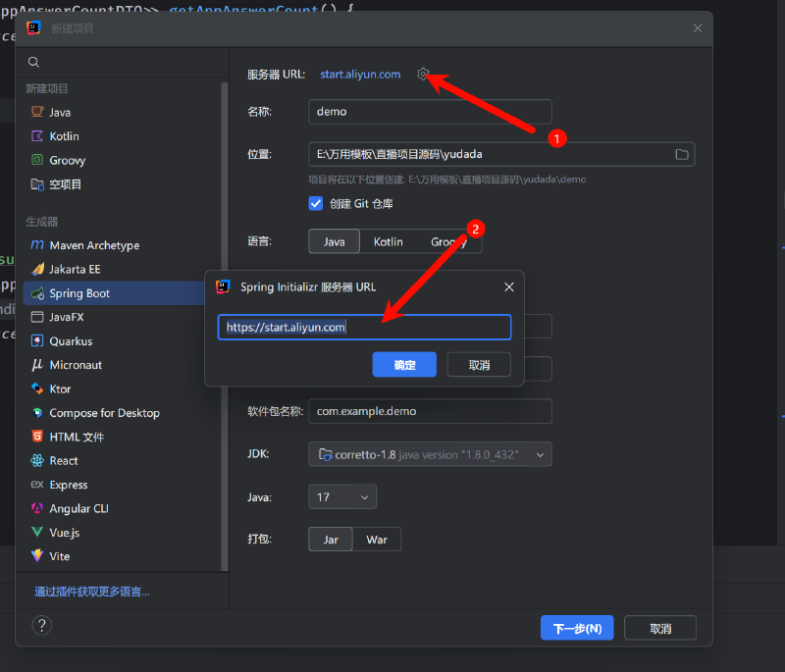
Task: Click the 项目将在以下位置创建 hint text
Action: pos(447,180)
